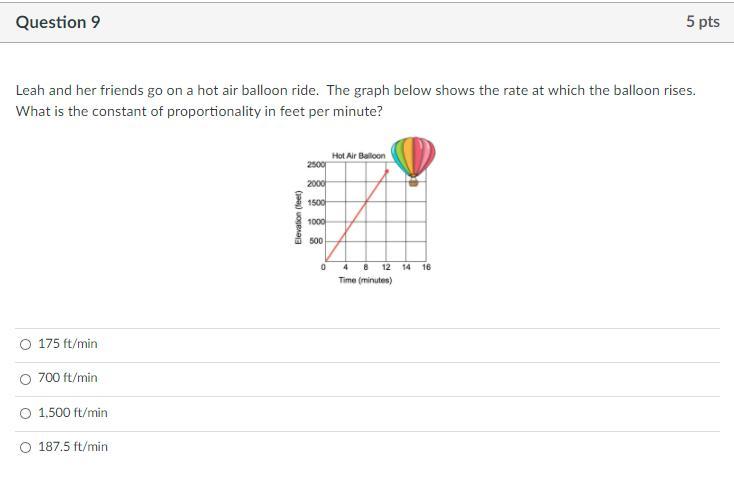Image resolution: width=734 pixels, height=478 pixels.
Task: Mark 187.5 ft/min as the answer
Action: click(26, 448)
